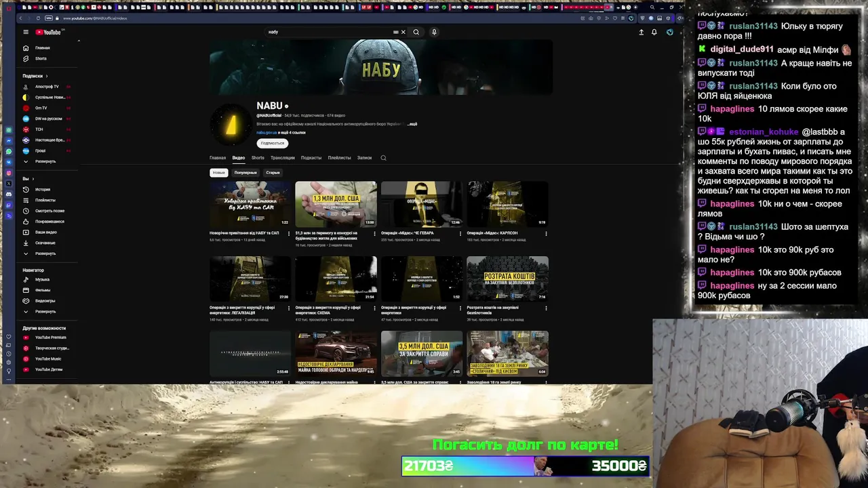Open Shorts in the left sidebar
Viewport: 868px width, 488px height.
click(41, 58)
